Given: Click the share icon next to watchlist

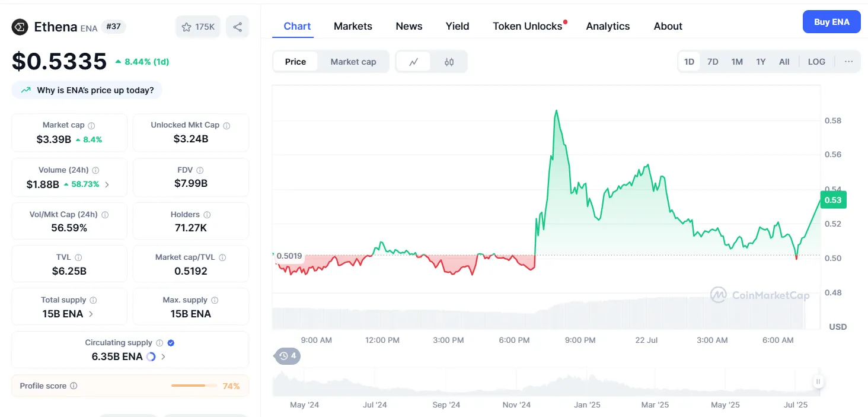Looking at the screenshot, I should 237,27.
